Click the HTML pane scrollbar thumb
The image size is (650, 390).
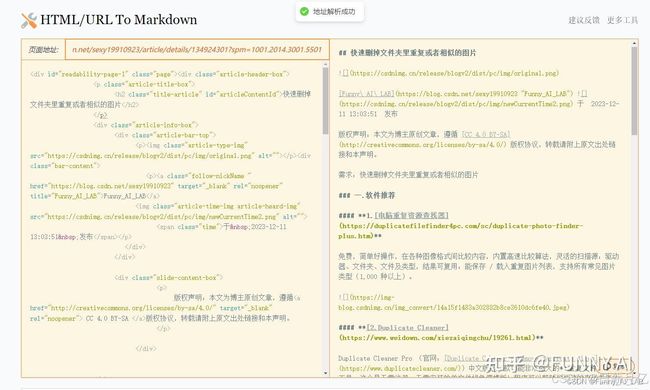click(x=325, y=101)
